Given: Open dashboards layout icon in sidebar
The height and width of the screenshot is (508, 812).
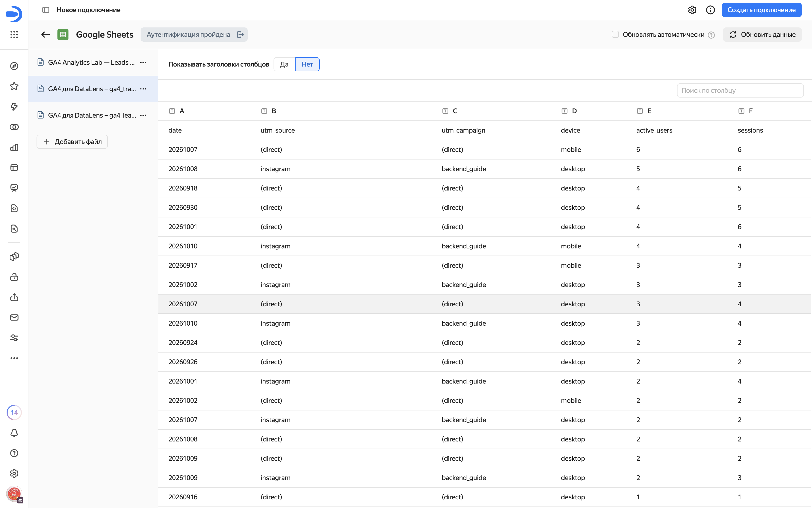Looking at the screenshot, I should [14, 168].
